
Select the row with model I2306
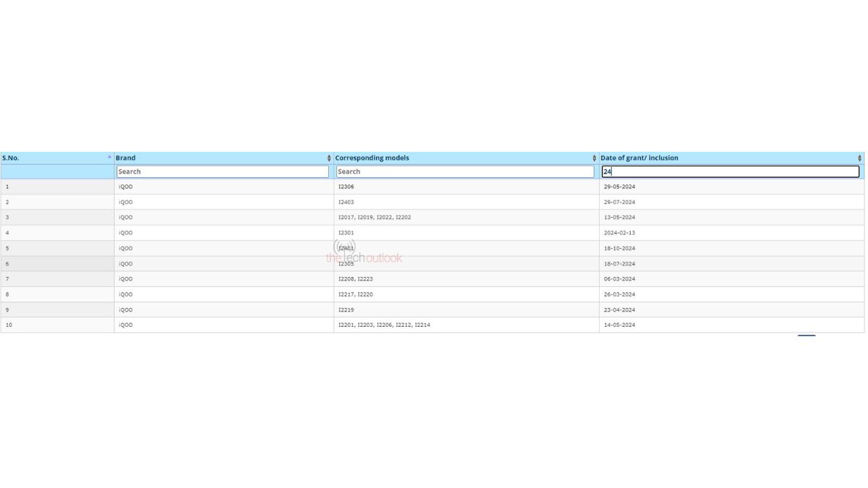(x=346, y=187)
